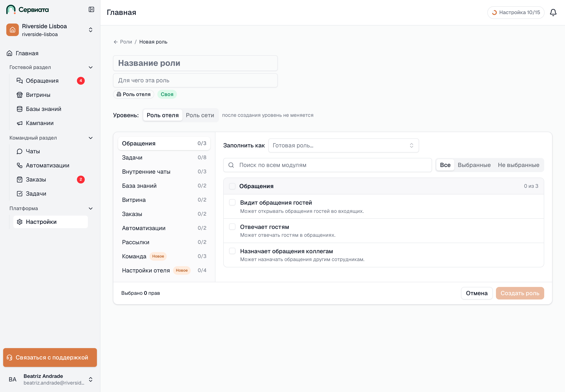This screenshot has width=565, height=392.
Task: Click the Сервиата logo
Action: [x=27, y=10]
